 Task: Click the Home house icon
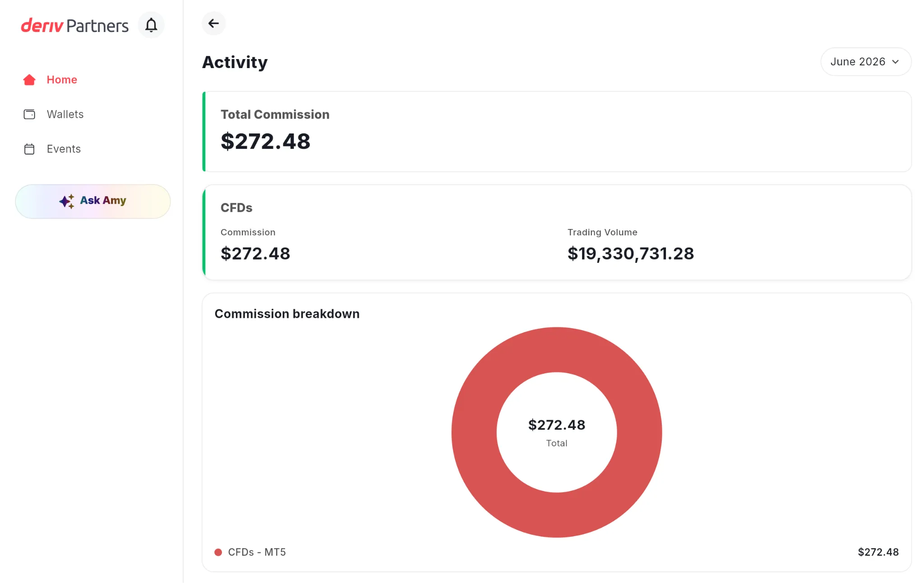click(x=29, y=80)
